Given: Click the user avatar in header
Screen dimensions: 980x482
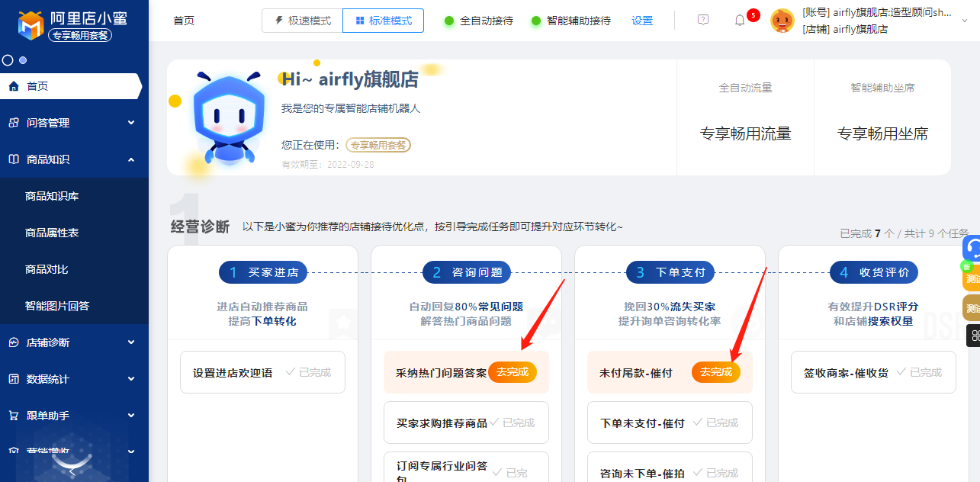Looking at the screenshot, I should tap(782, 21).
